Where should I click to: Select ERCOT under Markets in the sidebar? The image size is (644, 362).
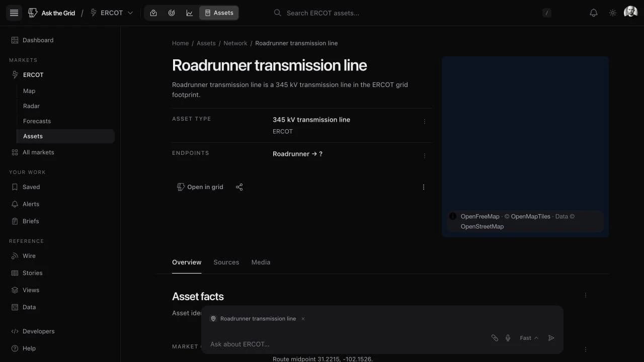pos(60,75)
